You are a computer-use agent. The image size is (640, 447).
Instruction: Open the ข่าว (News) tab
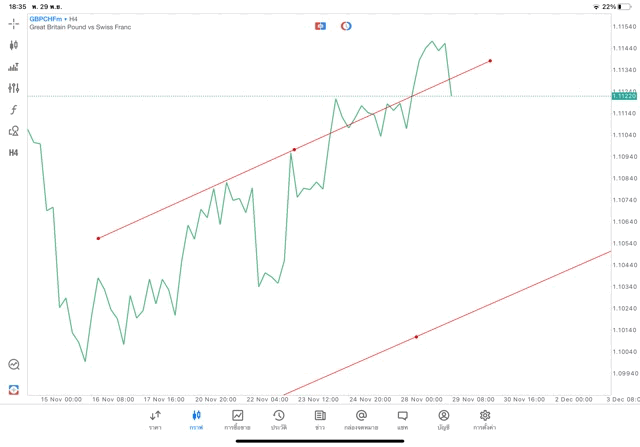320,420
